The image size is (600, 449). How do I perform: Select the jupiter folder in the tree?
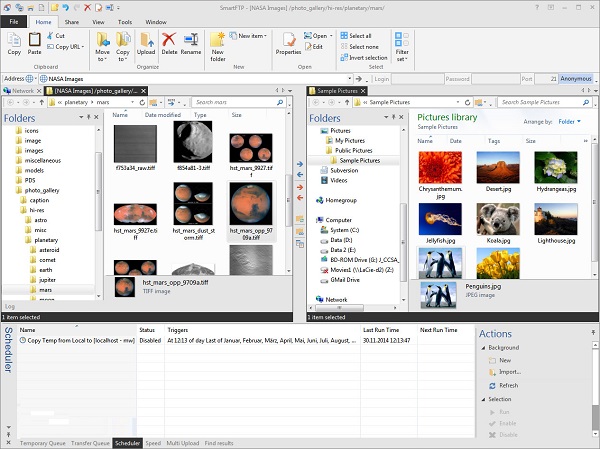47,279
